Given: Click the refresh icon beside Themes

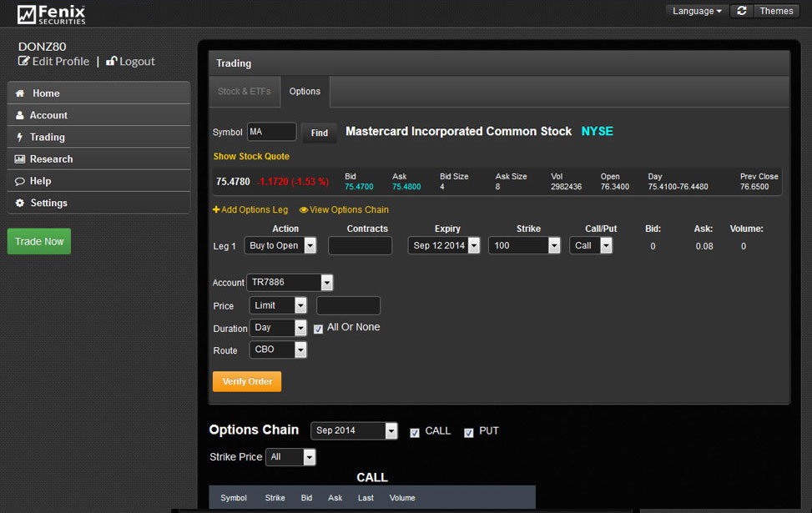Looking at the screenshot, I should coord(742,11).
